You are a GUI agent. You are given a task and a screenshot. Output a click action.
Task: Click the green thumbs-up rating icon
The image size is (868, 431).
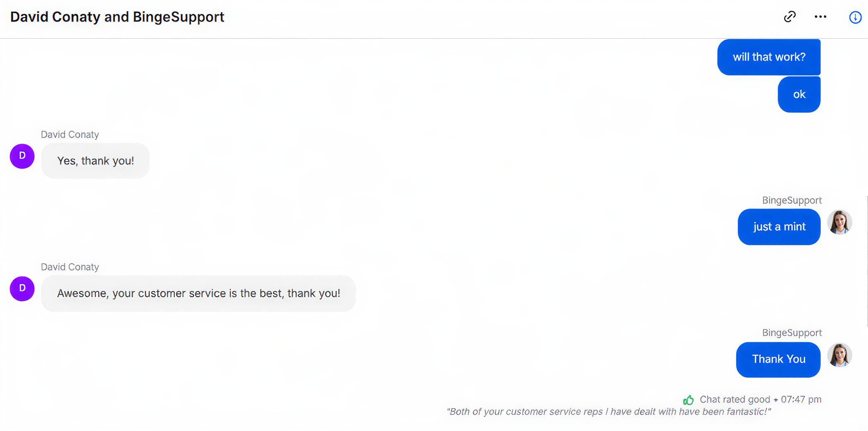pos(688,400)
